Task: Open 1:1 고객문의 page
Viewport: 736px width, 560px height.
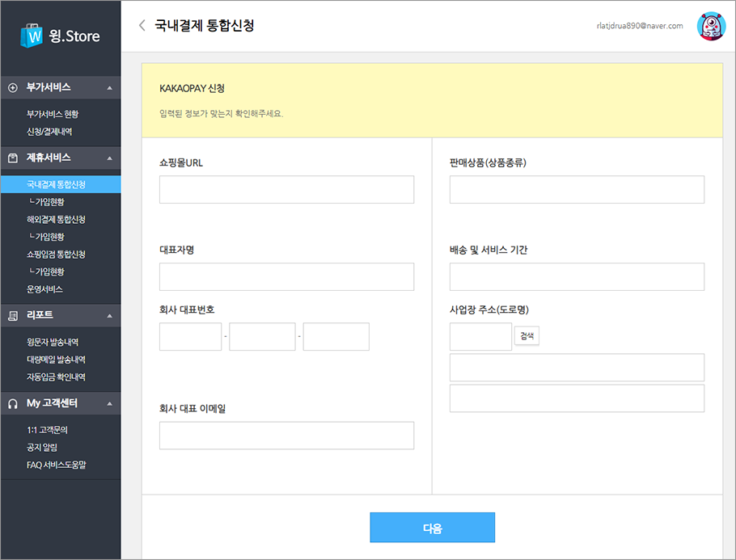Action: pyautogui.click(x=47, y=430)
